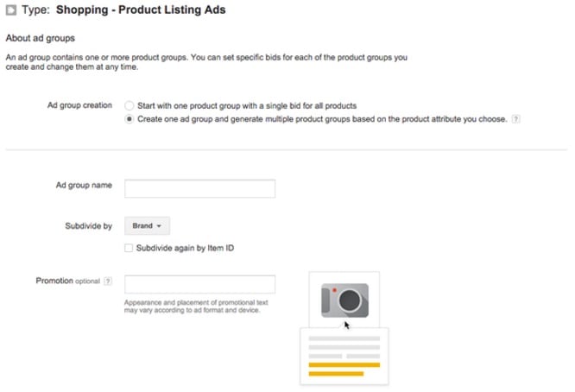The width and height of the screenshot is (575, 392).
Task: Click the 'Shopping - Product Listing Ads' heading
Action: pos(141,9)
